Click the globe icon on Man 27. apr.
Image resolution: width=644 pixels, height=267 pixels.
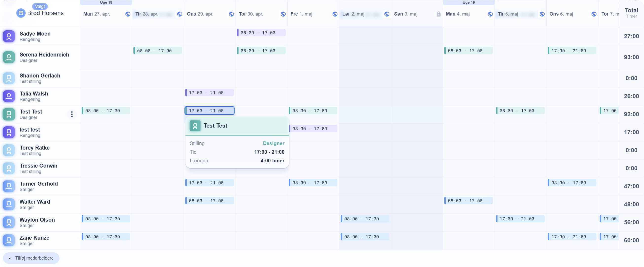click(x=128, y=14)
